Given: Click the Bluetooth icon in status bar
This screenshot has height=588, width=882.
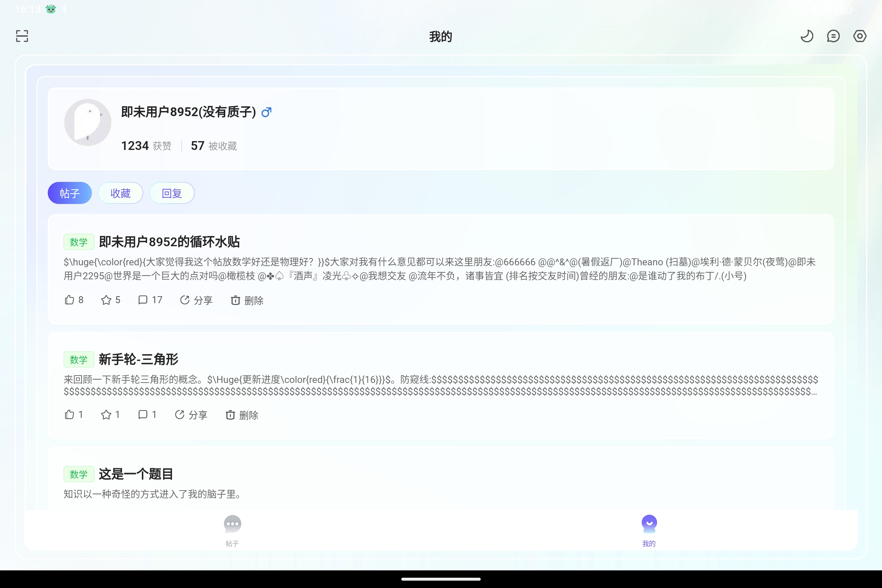Looking at the screenshot, I should pyautogui.click(x=65, y=9).
